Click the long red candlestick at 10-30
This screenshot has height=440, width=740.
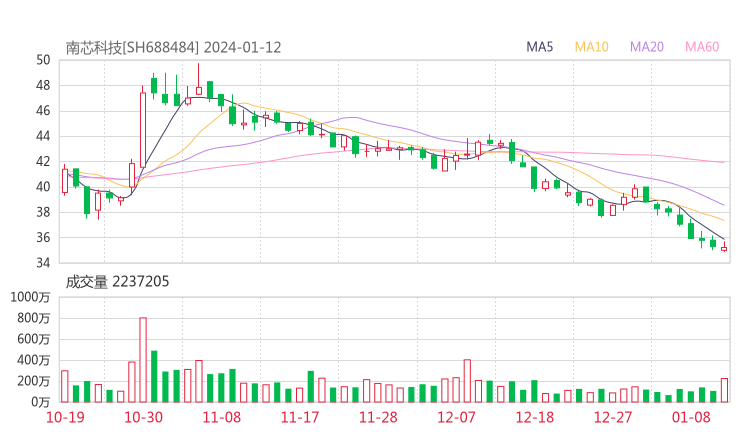click(143, 127)
